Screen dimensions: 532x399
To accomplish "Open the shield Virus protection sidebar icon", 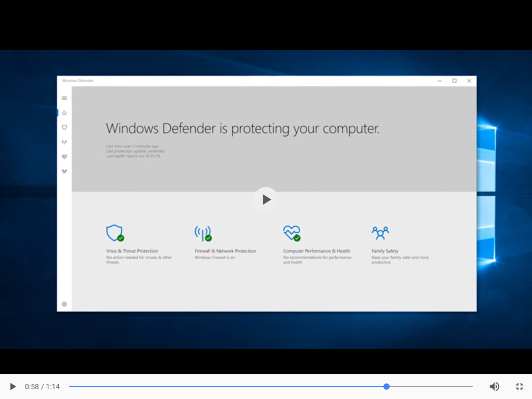I will coord(64,127).
